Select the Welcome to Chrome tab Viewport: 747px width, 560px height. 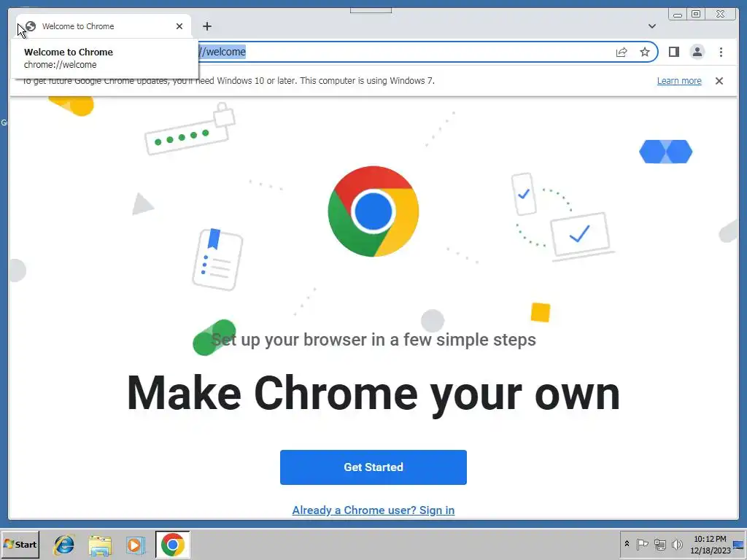[x=104, y=26]
